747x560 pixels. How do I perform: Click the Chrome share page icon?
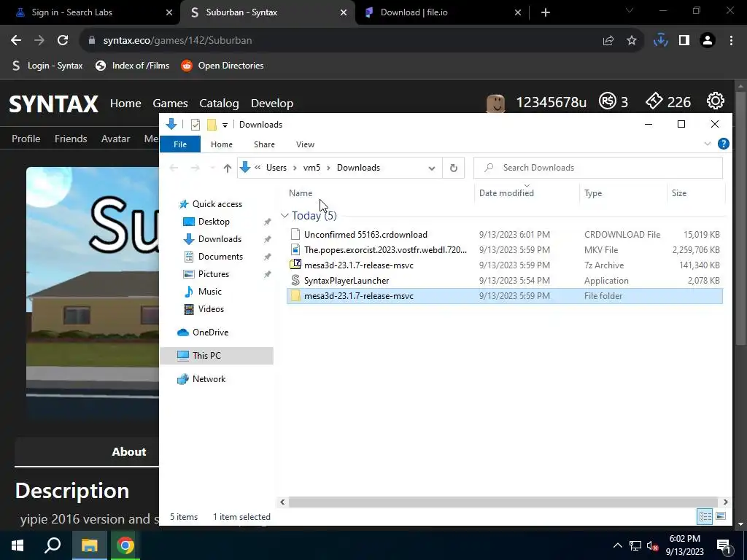click(608, 41)
